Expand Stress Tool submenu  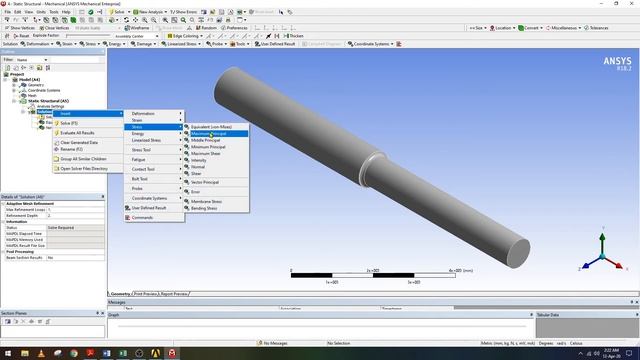click(x=154, y=150)
